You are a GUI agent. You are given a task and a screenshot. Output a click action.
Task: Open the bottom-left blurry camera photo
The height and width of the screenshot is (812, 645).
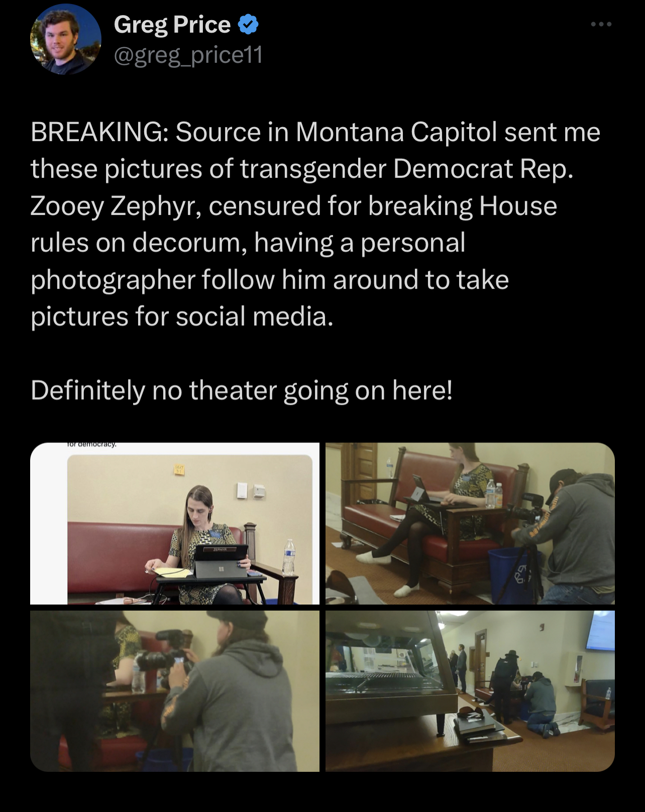click(x=175, y=691)
